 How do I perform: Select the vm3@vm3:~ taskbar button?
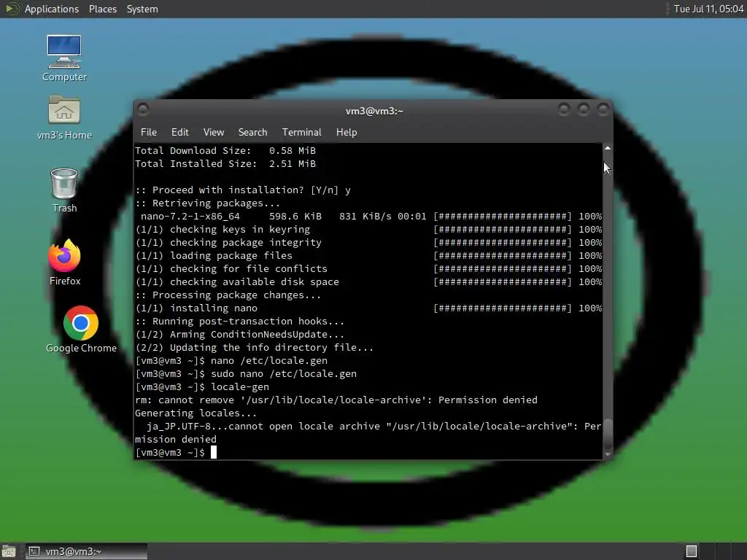pyautogui.click(x=86, y=551)
